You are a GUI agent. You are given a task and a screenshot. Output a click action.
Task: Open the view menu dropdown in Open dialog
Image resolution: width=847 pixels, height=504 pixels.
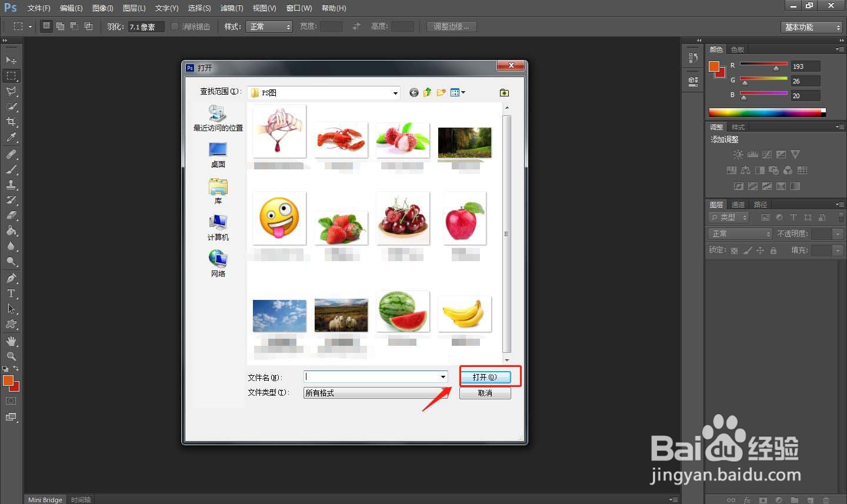(x=458, y=92)
